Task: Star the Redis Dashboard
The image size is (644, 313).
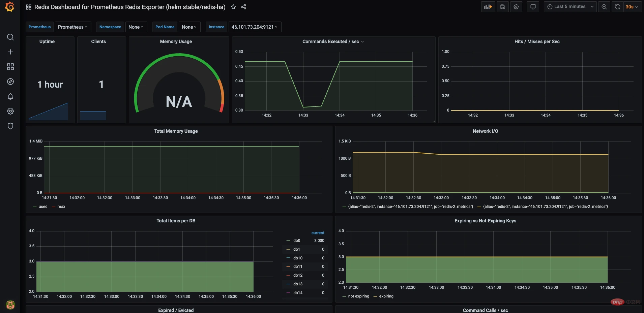Action: [233, 7]
